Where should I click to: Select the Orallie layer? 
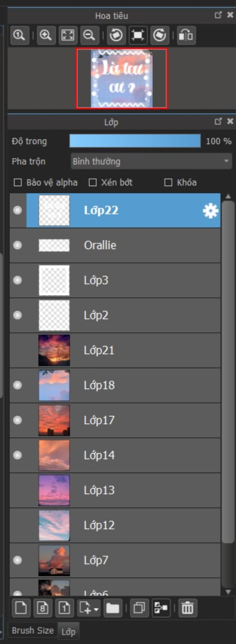115,245
